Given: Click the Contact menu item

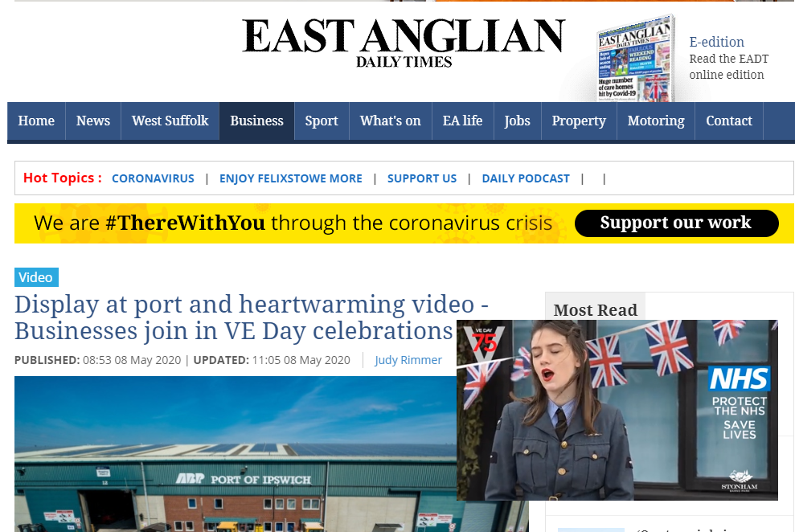Looking at the screenshot, I should pos(729,121).
